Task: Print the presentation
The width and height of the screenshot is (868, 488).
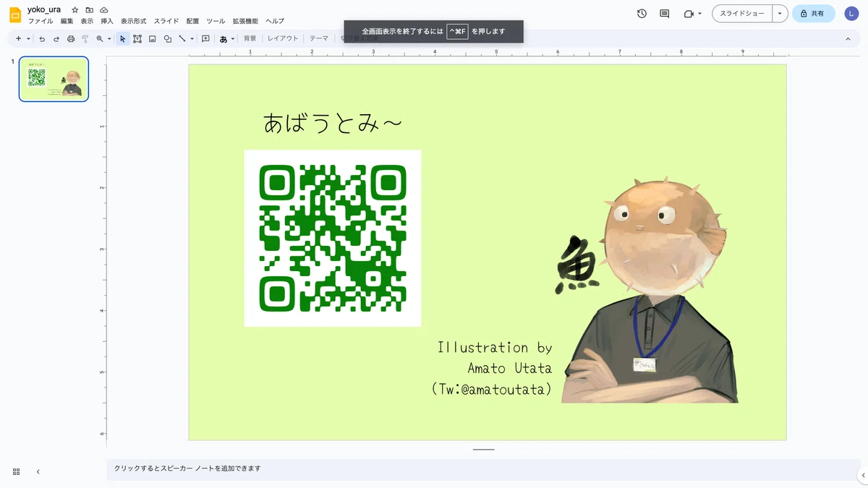Action: [71, 38]
